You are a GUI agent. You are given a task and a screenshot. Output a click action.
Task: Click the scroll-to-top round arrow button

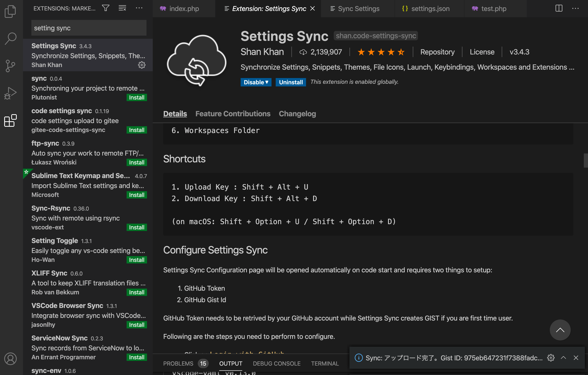[560, 330]
